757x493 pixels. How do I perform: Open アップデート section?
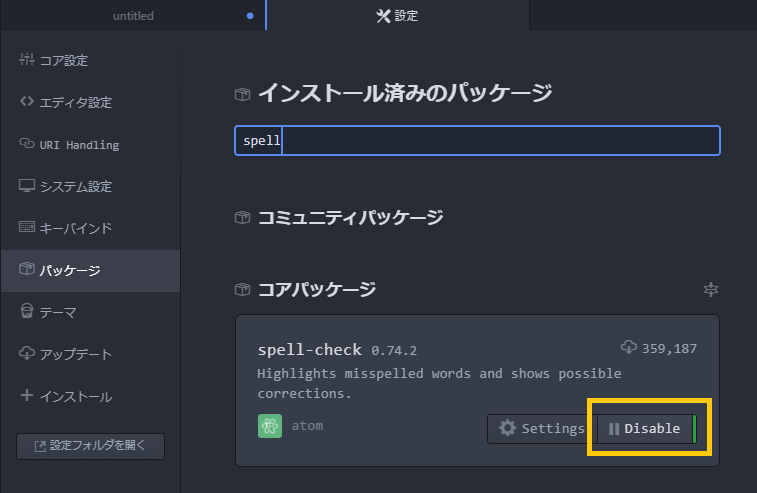coord(90,354)
